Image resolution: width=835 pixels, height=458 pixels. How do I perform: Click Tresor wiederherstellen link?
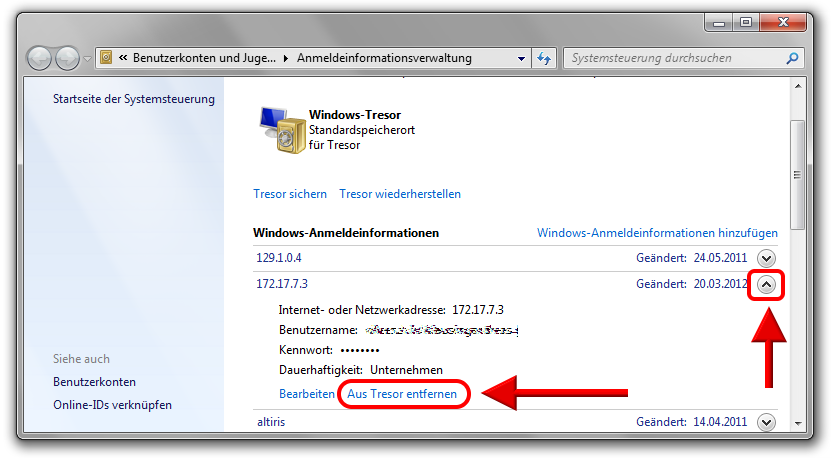(x=400, y=194)
